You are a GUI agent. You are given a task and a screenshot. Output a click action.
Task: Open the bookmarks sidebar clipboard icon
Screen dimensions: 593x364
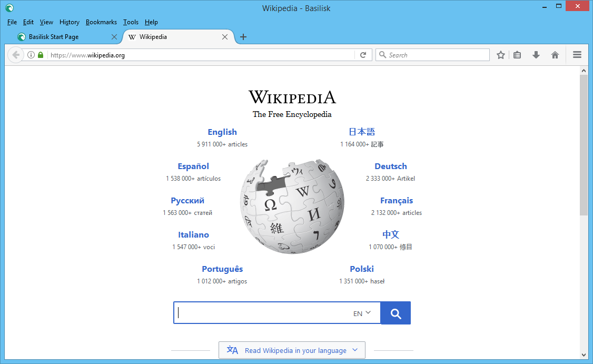tap(517, 55)
